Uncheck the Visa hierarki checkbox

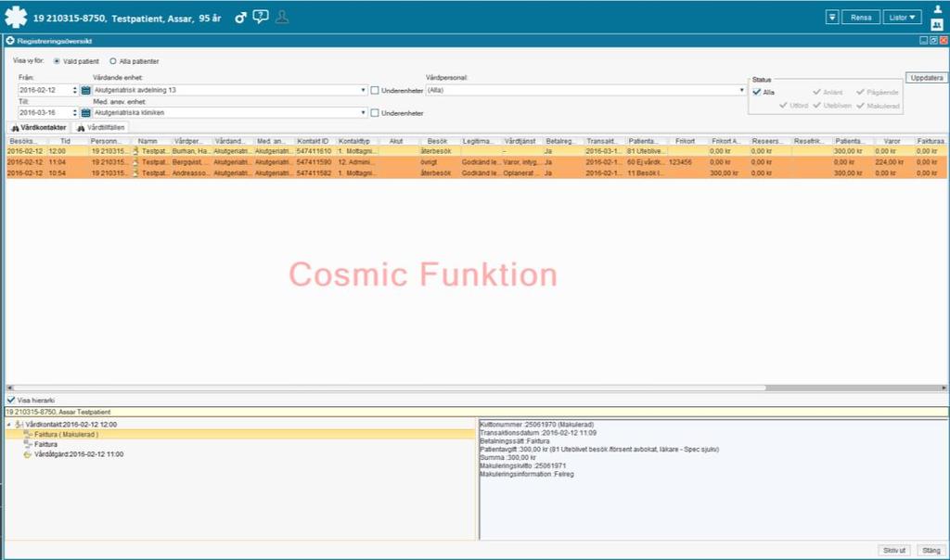(x=11, y=401)
